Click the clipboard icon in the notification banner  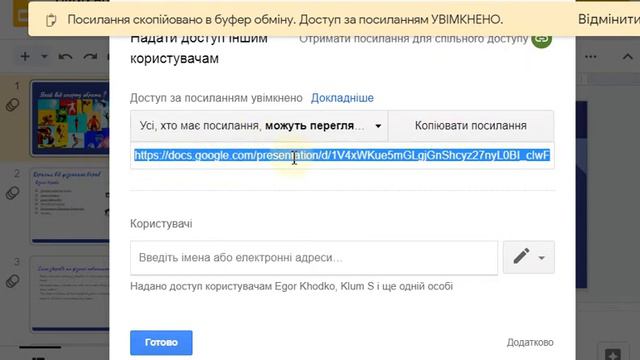click(x=51, y=20)
